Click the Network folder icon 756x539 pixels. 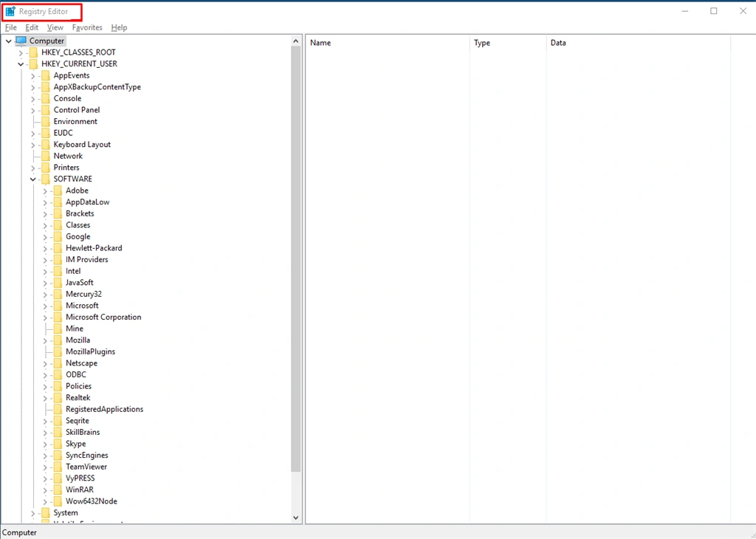click(45, 156)
